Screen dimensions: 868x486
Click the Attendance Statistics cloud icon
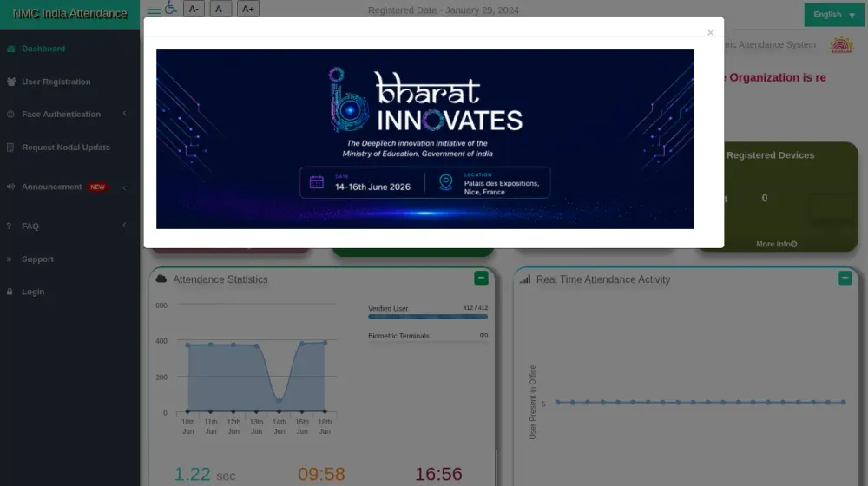coord(161,279)
